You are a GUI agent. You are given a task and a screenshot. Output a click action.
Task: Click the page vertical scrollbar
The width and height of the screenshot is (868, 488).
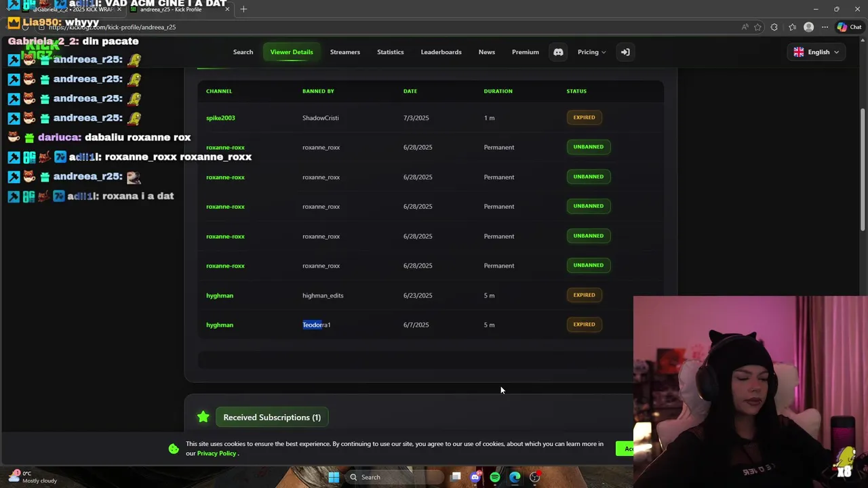pyautogui.click(x=863, y=169)
